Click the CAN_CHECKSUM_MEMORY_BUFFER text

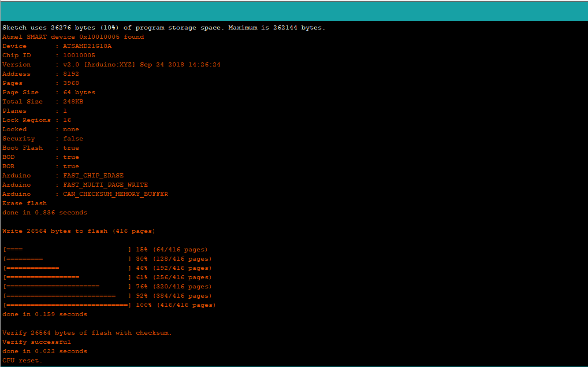116,194
